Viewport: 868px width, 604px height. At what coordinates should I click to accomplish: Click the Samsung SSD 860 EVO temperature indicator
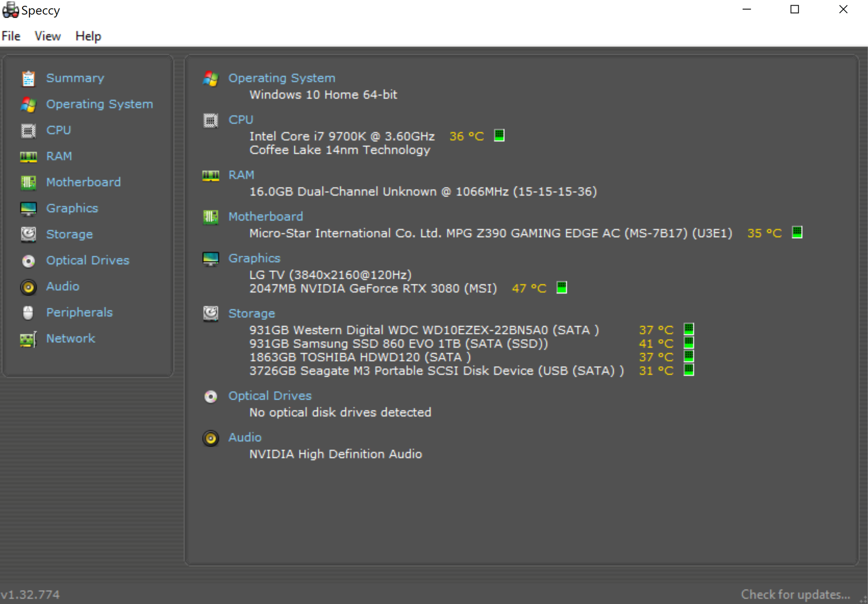[x=689, y=343]
